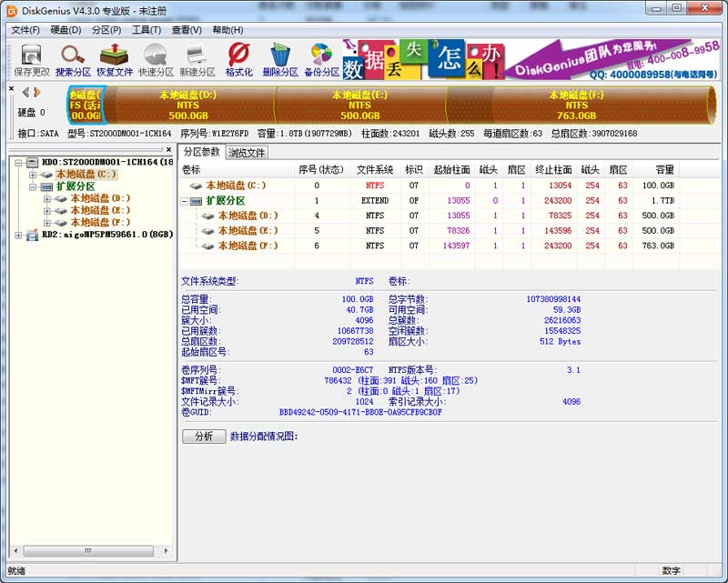
Task: Expand local disk (C:) in the tree
Action: coord(34,175)
